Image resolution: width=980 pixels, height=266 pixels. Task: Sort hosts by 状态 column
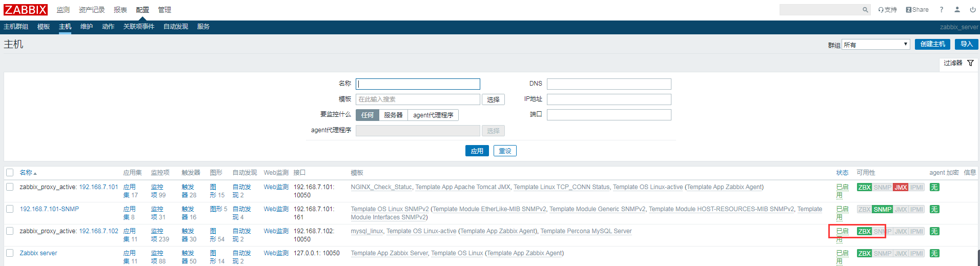(x=842, y=173)
